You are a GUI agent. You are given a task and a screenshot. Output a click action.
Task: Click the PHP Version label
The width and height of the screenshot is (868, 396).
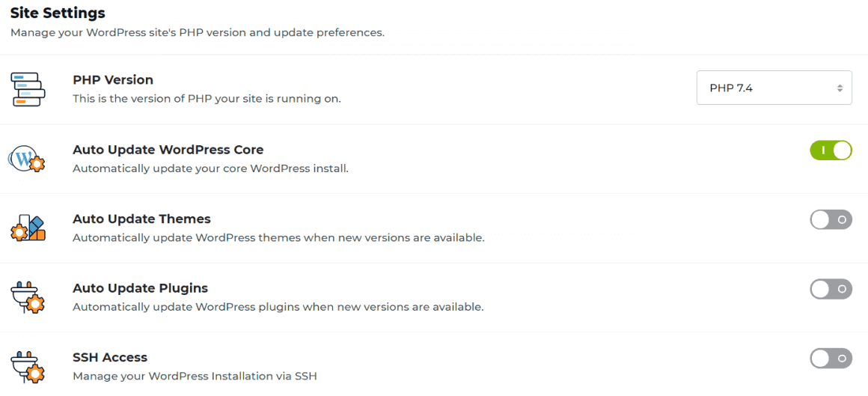[x=113, y=79]
